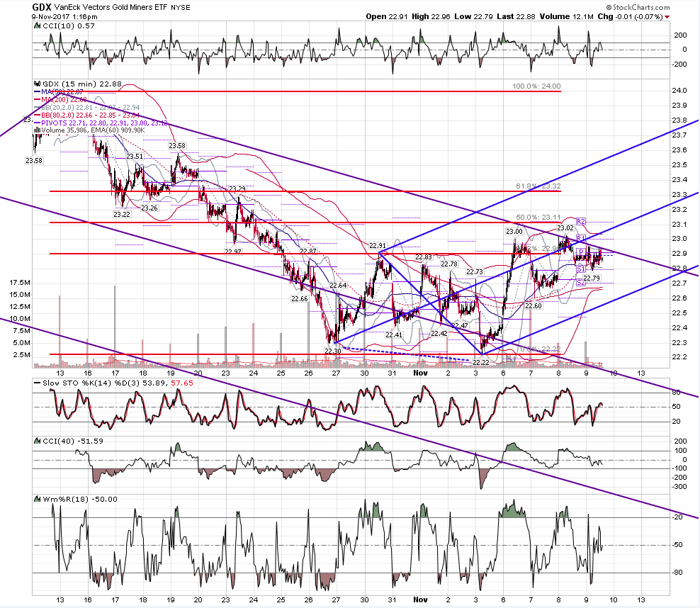Click the NYSE exchange label

[x=181, y=8]
